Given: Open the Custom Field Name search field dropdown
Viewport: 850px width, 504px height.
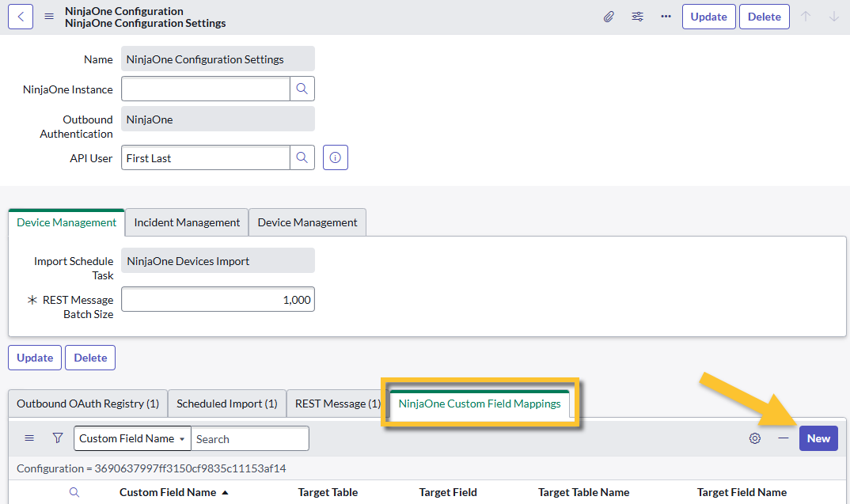Looking at the screenshot, I should pyautogui.click(x=131, y=438).
